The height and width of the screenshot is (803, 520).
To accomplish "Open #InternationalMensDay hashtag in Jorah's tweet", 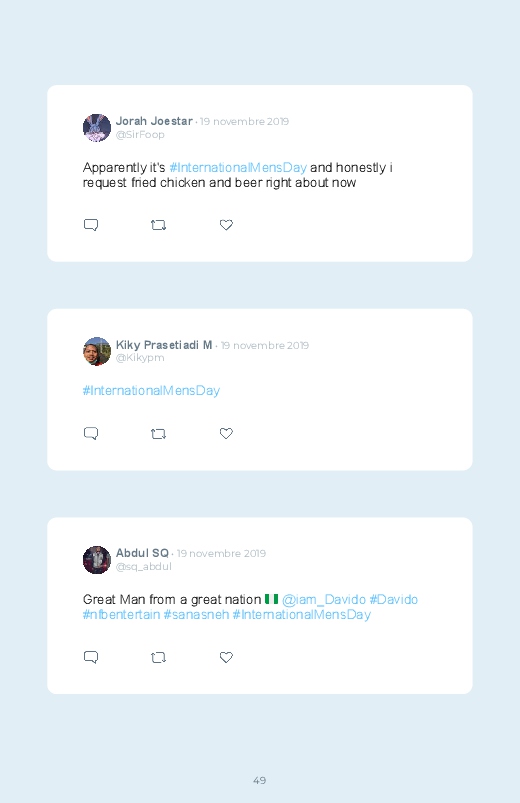I will coord(238,168).
